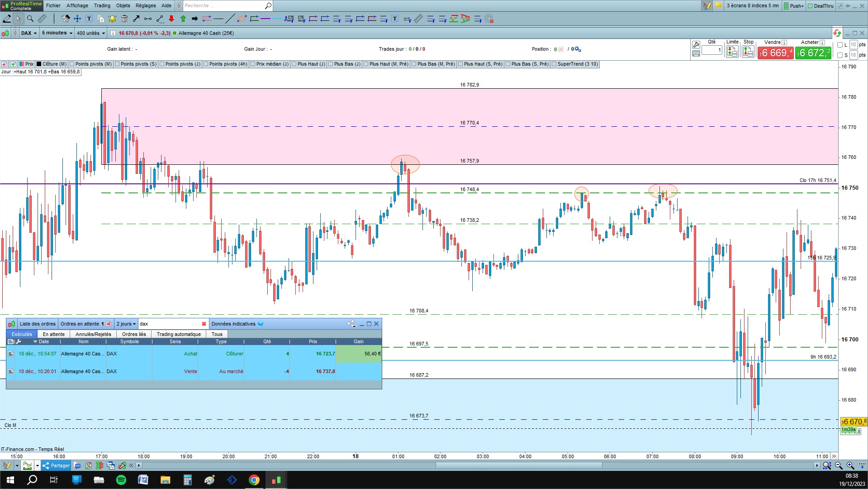The height and width of the screenshot is (489, 868).
Task: Click the Recherche search field
Action: click(x=223, y=5)
